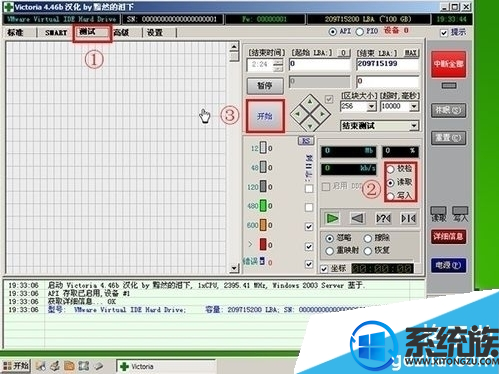Click the 暂停 button
The image size is (499, 374).
click(x=265, y=85)
